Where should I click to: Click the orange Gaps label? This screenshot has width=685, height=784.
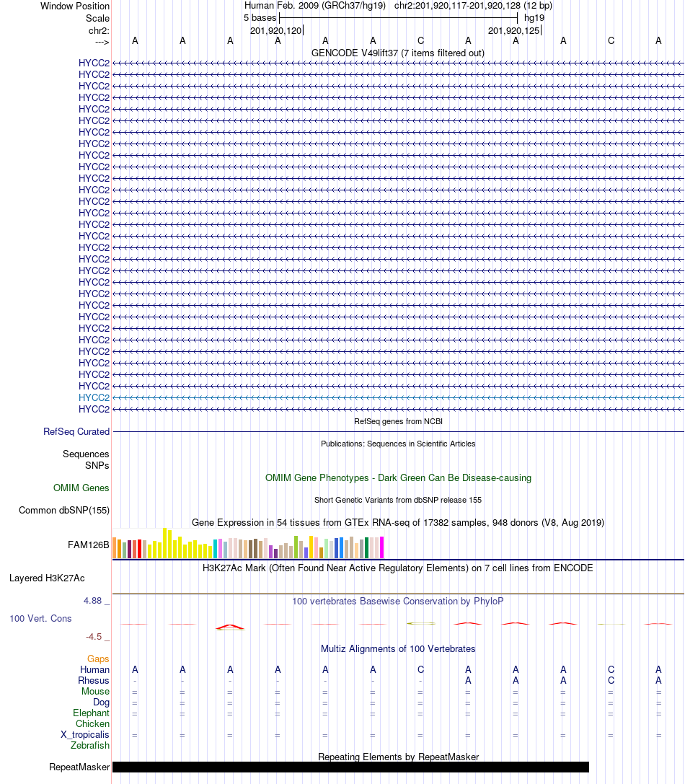98,659
